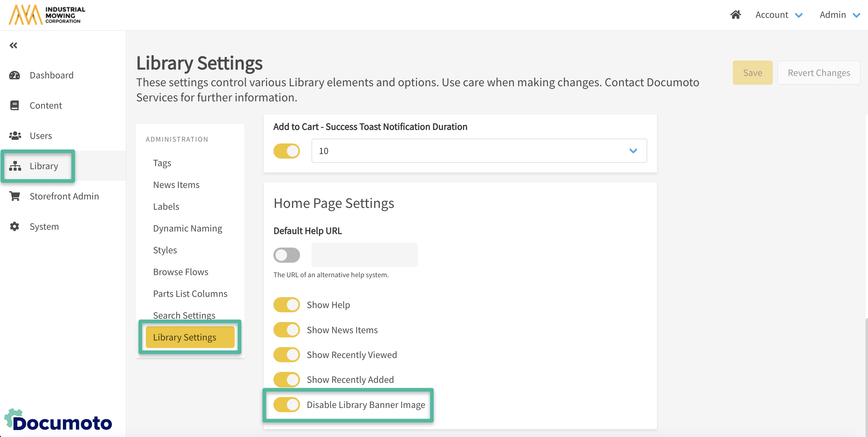Screen dimensions: 868x437
Task: Collapse sidebar with double-chevron icon
Action: (x=14, y=45)
